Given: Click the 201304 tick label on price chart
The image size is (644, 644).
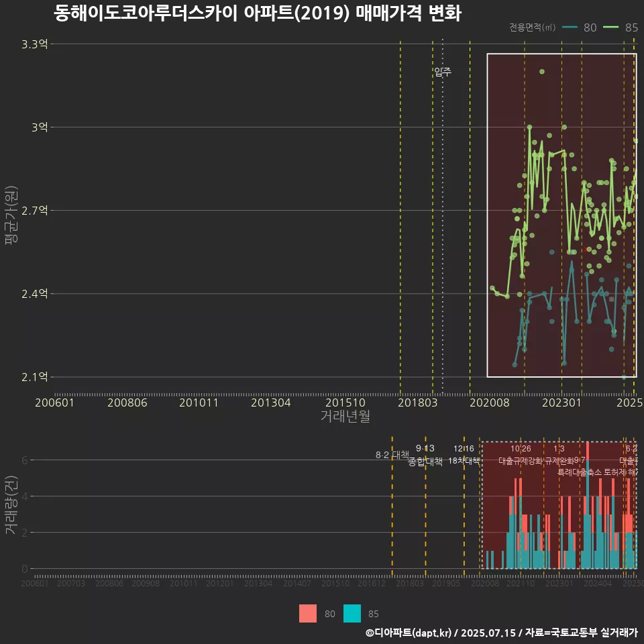Looking at the screenshot, I should 270,402.
